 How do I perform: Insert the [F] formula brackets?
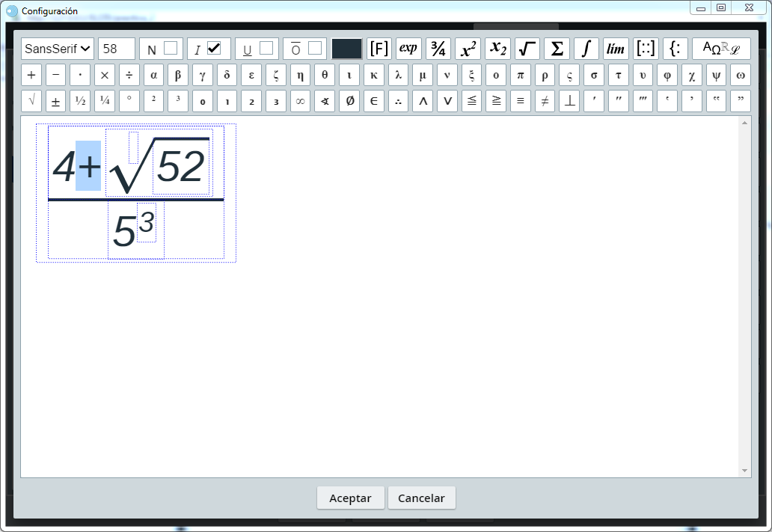tap(379, 49)
